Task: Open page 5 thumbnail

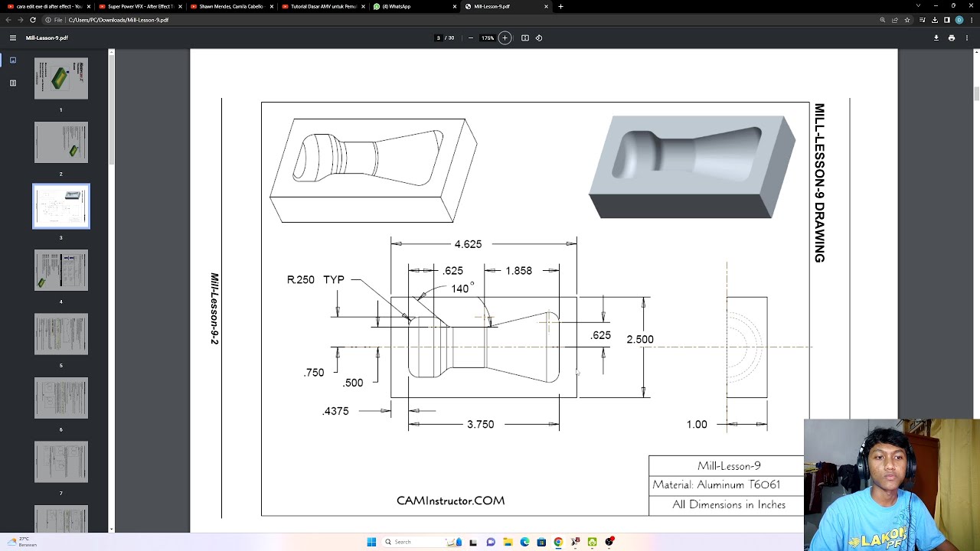Action: coord(61,334)
